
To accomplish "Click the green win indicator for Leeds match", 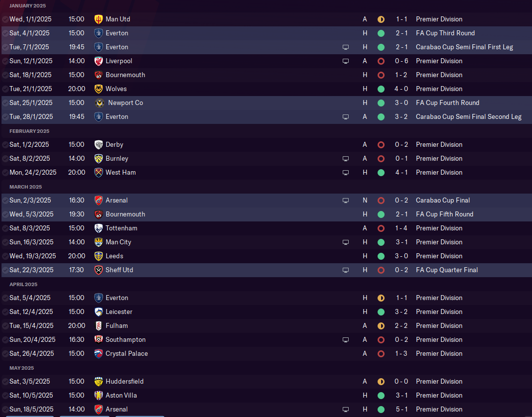I will tap(381, 256).
